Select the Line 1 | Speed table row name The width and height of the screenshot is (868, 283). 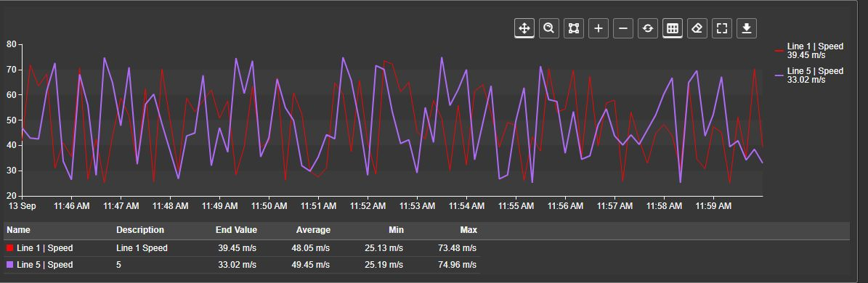(45, 248)
